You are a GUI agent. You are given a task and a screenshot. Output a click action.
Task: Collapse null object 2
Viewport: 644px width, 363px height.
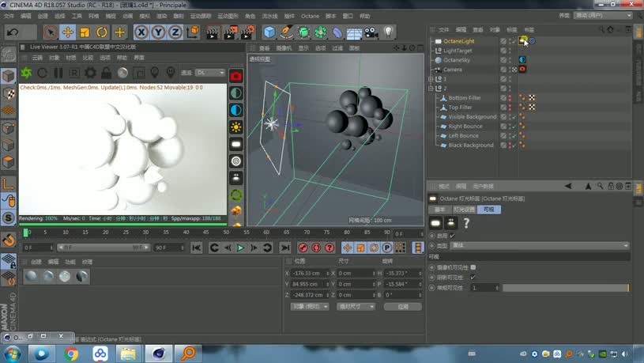431,88
